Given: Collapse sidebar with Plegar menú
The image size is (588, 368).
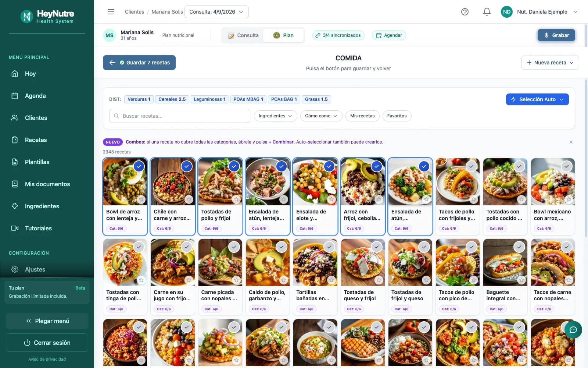Looking at the screenshot, I should 47,321.
